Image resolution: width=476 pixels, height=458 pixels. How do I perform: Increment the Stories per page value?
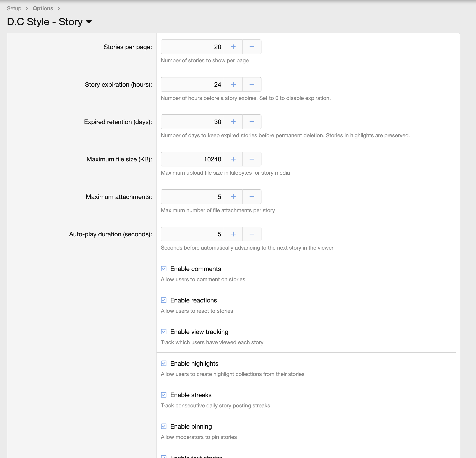click(x=233, y=47)
